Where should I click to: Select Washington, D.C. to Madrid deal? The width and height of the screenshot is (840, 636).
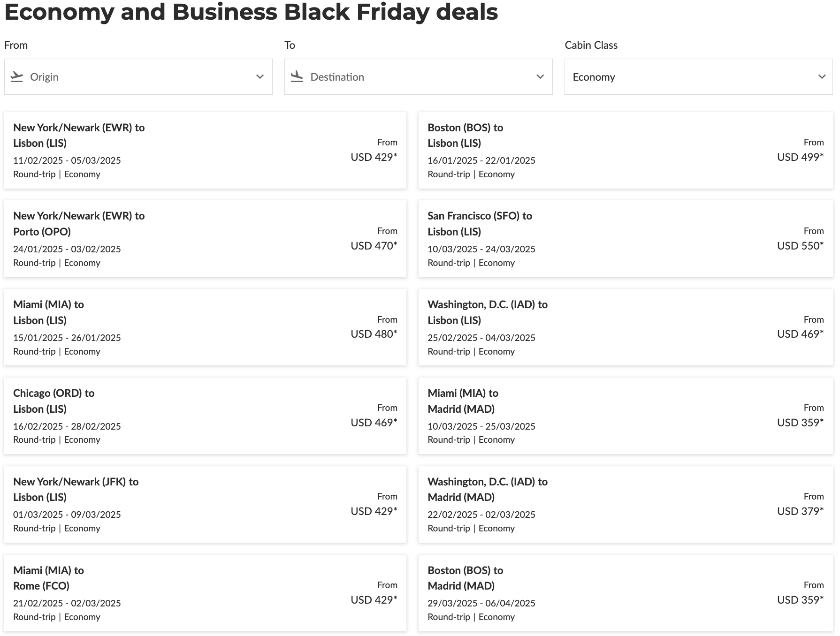[x=625, y=504]
